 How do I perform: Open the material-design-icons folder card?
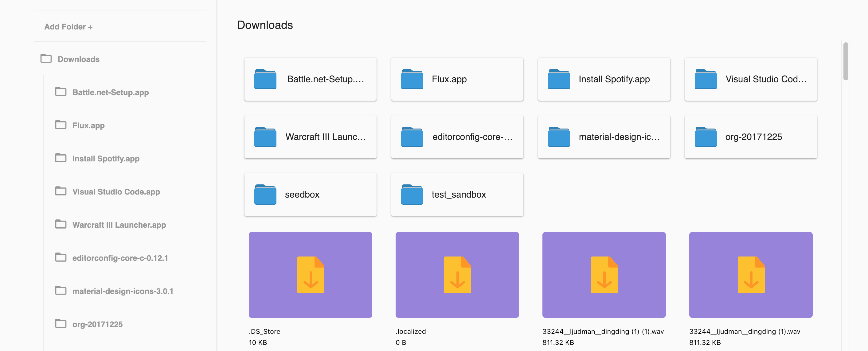(x=604, y=137)
